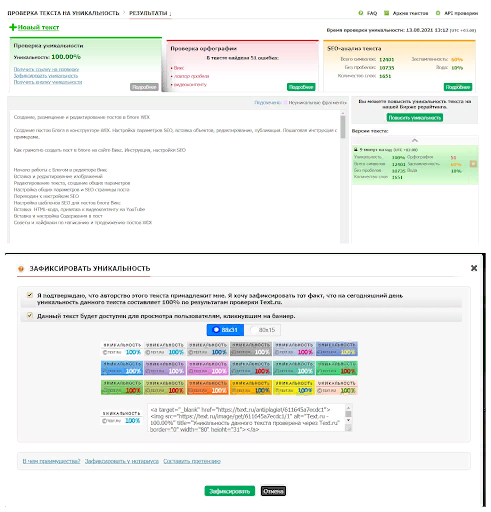Select the purple uniqueness banner in second row
This screenshot has width=491, height=512.
pos(165,368)
